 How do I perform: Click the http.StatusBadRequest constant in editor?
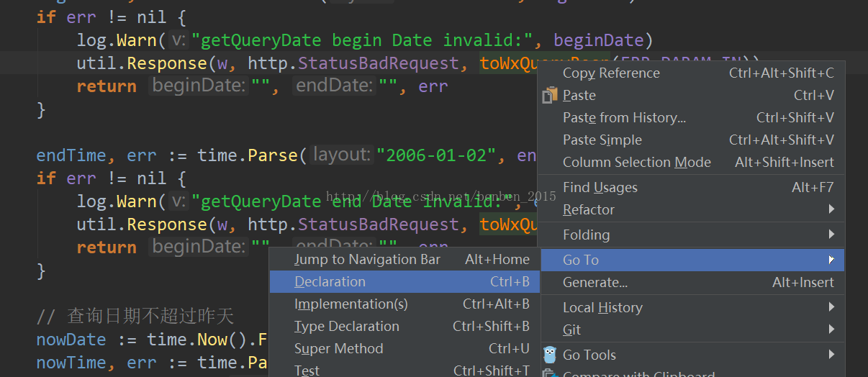pos(353,63)
